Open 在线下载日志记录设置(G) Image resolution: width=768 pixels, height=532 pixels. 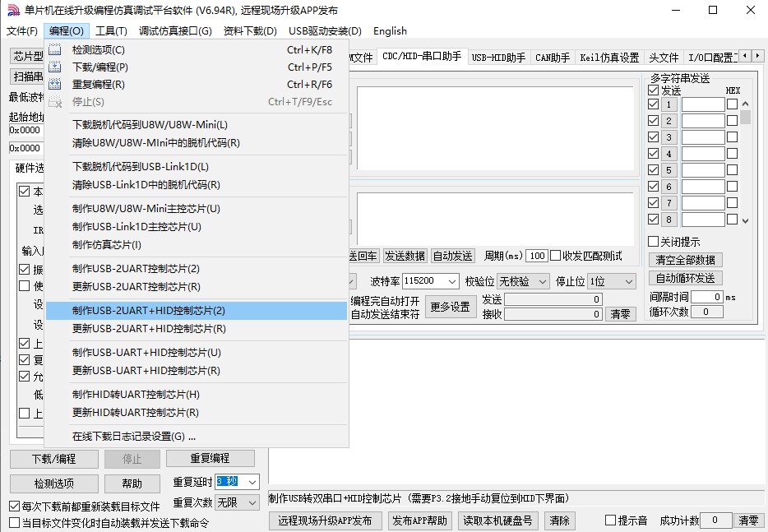[x=197, y=436]
